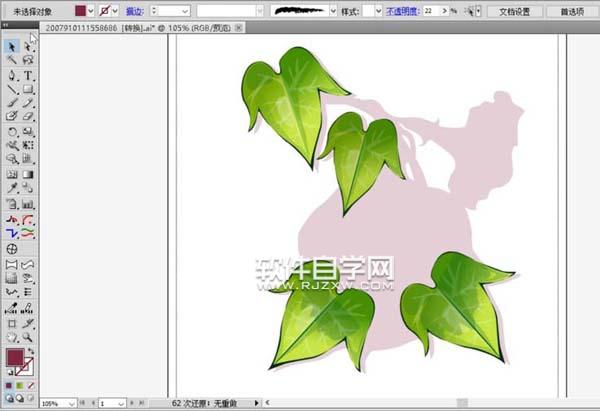Click the 文档设置 button
Viewport: 600px width, 411px height.
[x=515, y=11]
